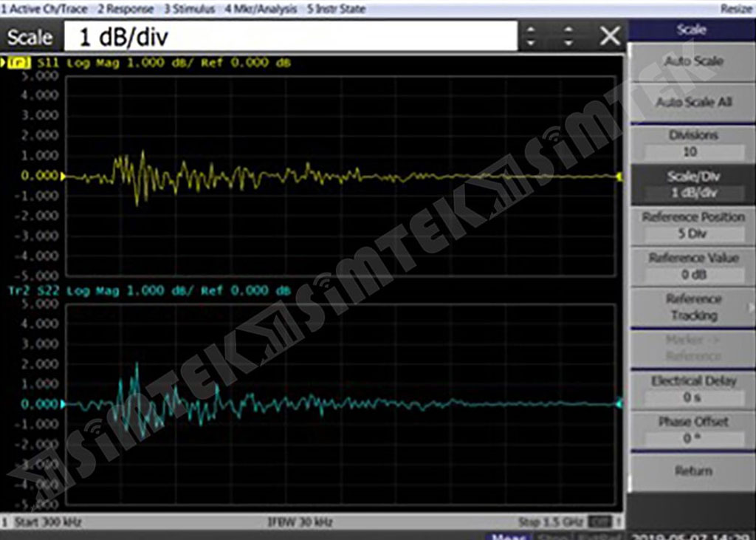Open the 5 Instr State menu
Screen dimensions: 756x540
pyautogui.click(x=336, y=9)
